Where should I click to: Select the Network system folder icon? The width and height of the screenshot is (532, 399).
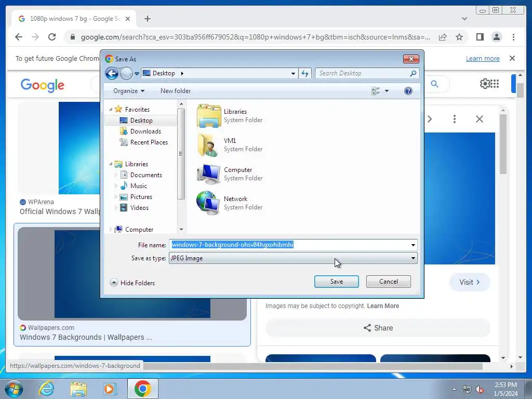[x=209, y=203]
